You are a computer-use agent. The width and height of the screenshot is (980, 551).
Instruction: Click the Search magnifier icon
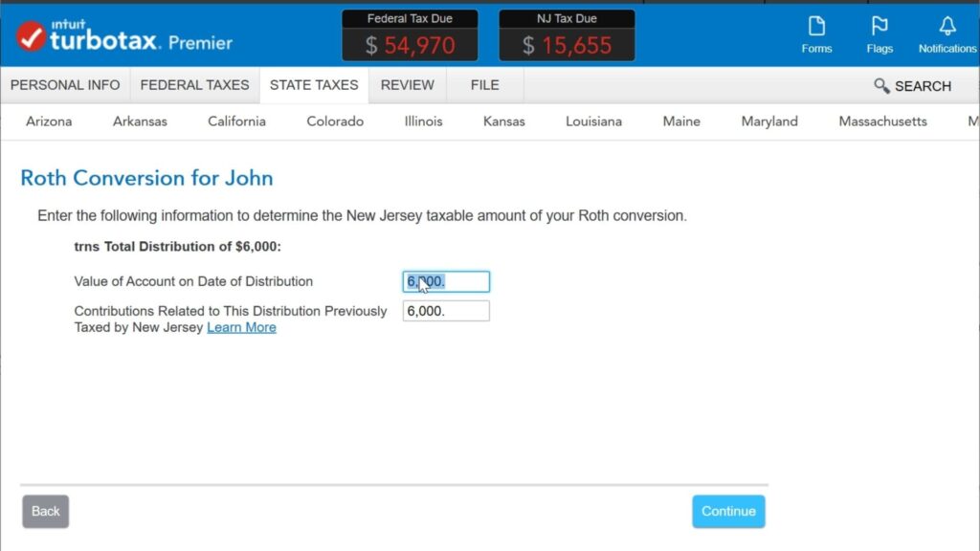881,85
